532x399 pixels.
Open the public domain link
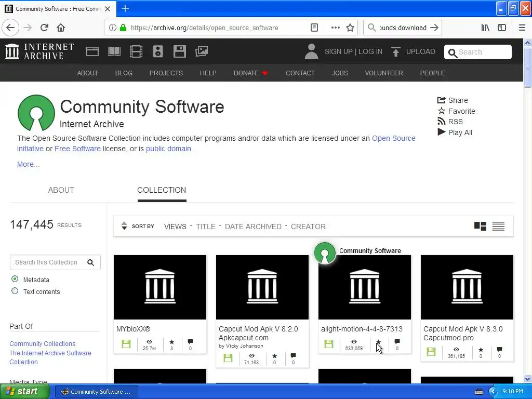tap(169, 149)
